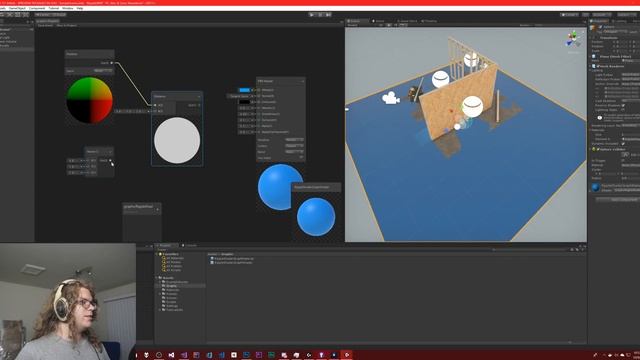Screen dimensions: 640x360
Task: Collapse the Vector 3 node chevron
Action: [110, 152]
